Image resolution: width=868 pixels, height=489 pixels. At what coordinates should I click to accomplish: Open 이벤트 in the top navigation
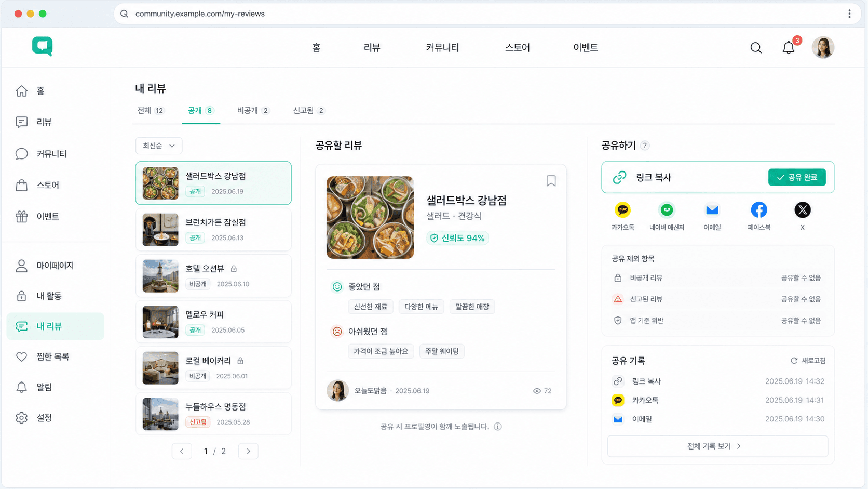(x=586, y=48)
